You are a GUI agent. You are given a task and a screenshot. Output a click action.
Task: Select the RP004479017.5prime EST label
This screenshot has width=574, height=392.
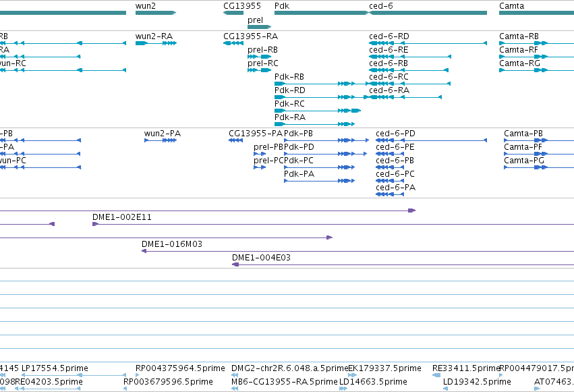[x=537, y=368]
